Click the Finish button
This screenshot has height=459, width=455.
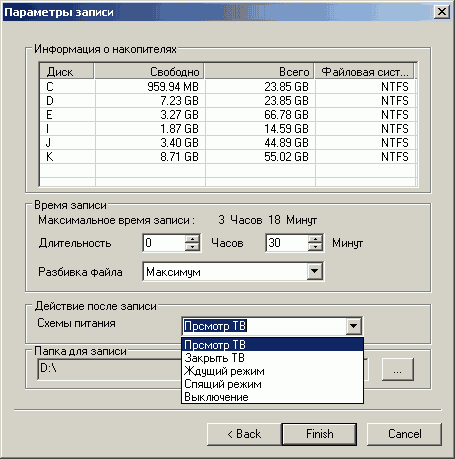[x=319, y=434]
